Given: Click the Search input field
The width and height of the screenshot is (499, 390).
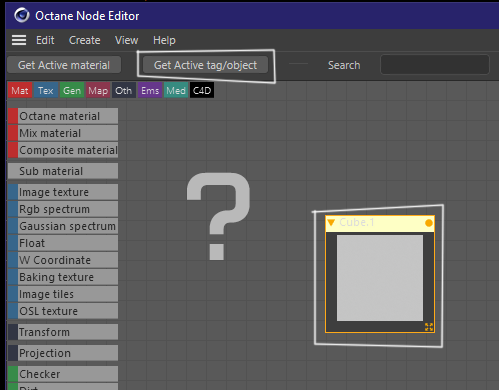Looking at the screenshot, I should pos(435,65).
